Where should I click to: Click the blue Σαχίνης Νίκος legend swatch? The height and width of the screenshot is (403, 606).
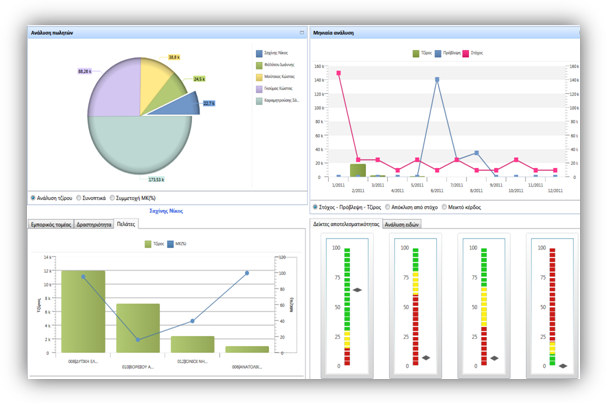tap(259, 53)
